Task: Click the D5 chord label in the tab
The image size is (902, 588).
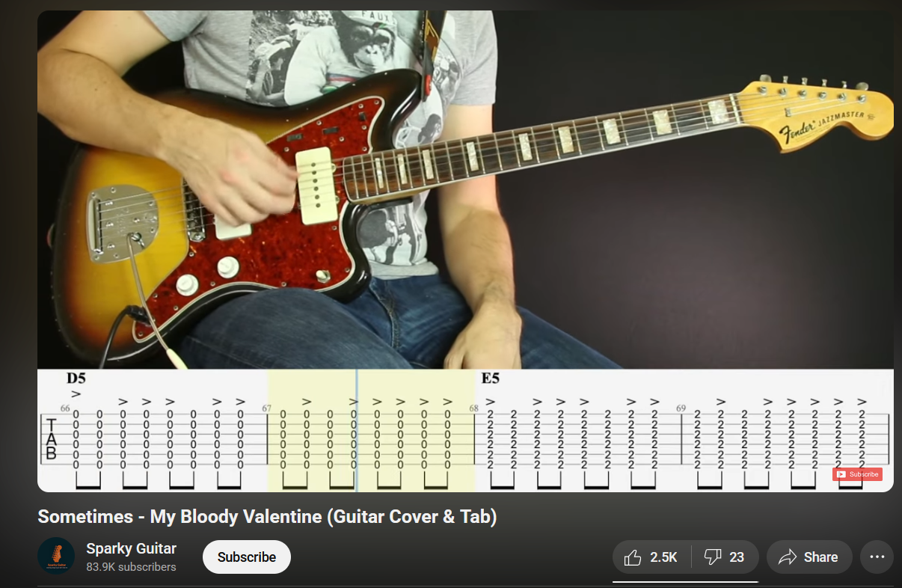Action: (x=76, y=379)
